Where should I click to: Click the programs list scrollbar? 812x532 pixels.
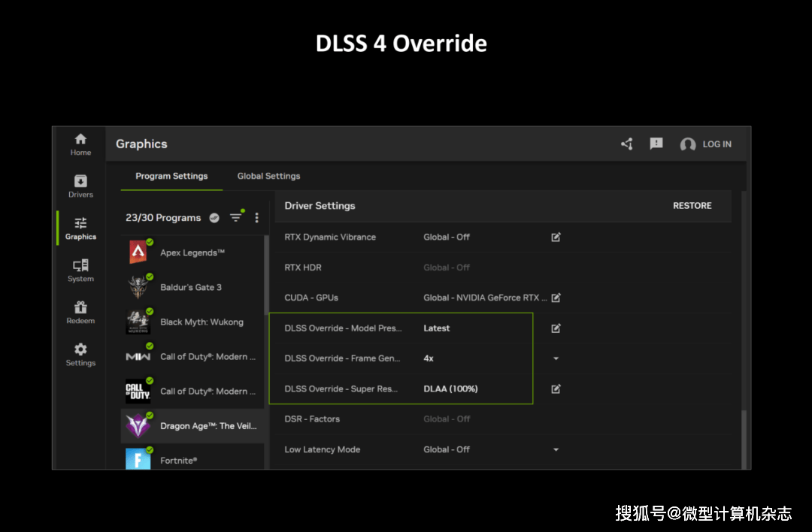(267, 276)
